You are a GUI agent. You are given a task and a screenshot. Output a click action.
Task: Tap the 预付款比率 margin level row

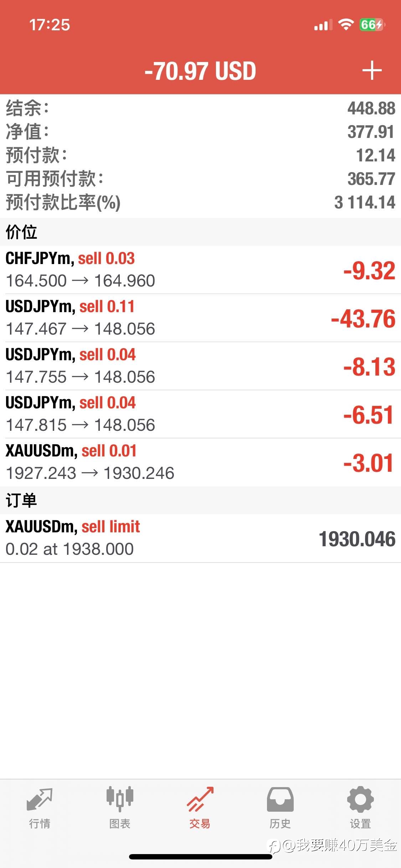click(x=200, y=202)
